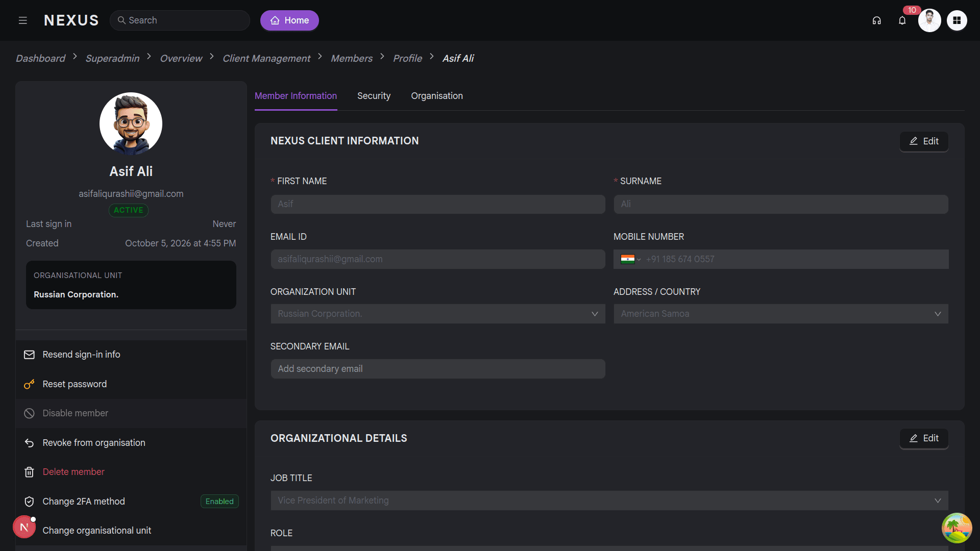The height and width of the screenshot is (551, 980).
Task: Click 'October 5, 2026 at 4:55 PM'
Action: [181, 243]
